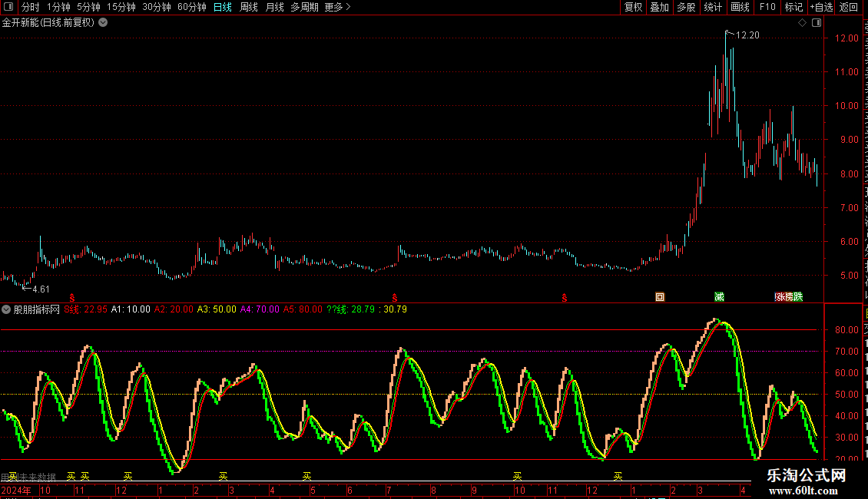The image size is (868, 499).
Task: Click the 叠加 overlay button
Action: click(x=659, y=7)
